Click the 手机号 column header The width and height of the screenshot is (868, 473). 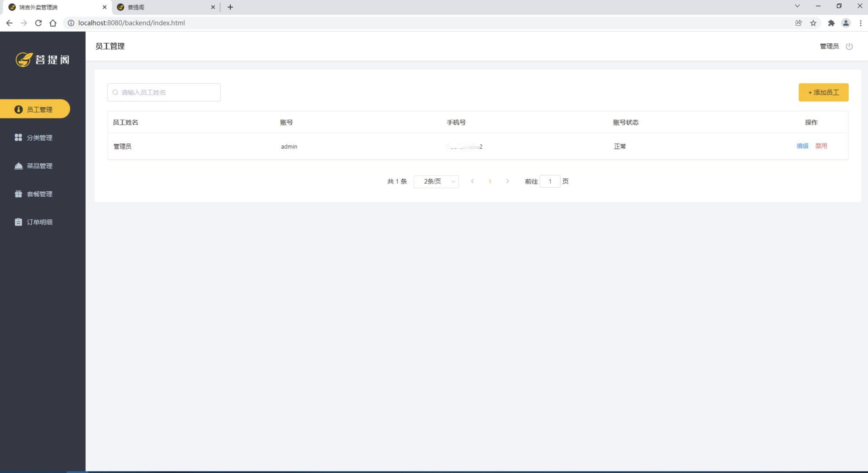click(x=456, y=122)
